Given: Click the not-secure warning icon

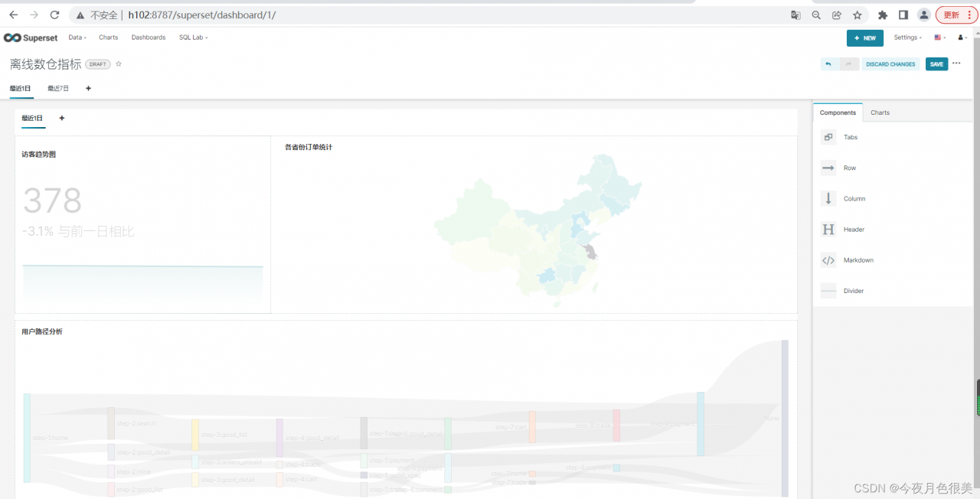Looking at the screenshot, I should (x=80, y=15).
